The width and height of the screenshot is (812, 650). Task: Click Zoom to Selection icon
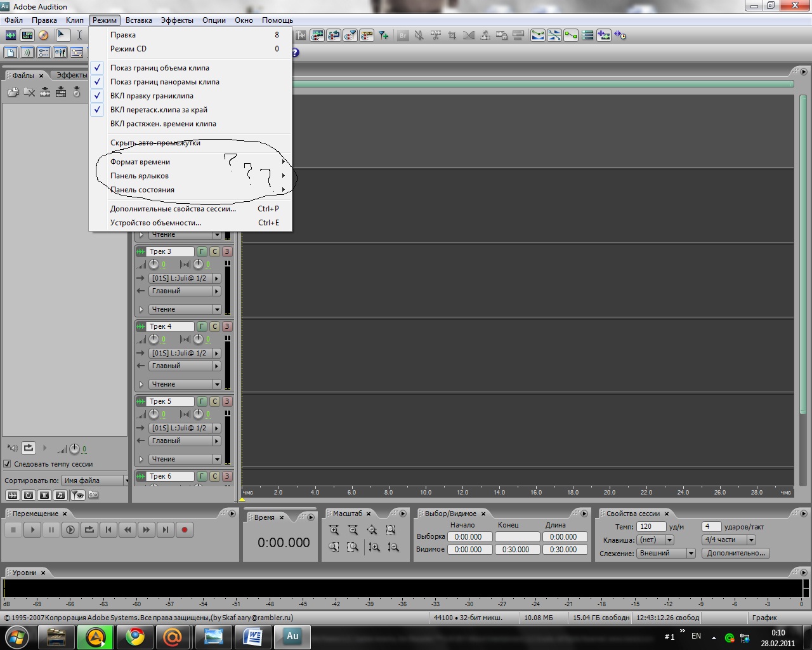point(391,530)
